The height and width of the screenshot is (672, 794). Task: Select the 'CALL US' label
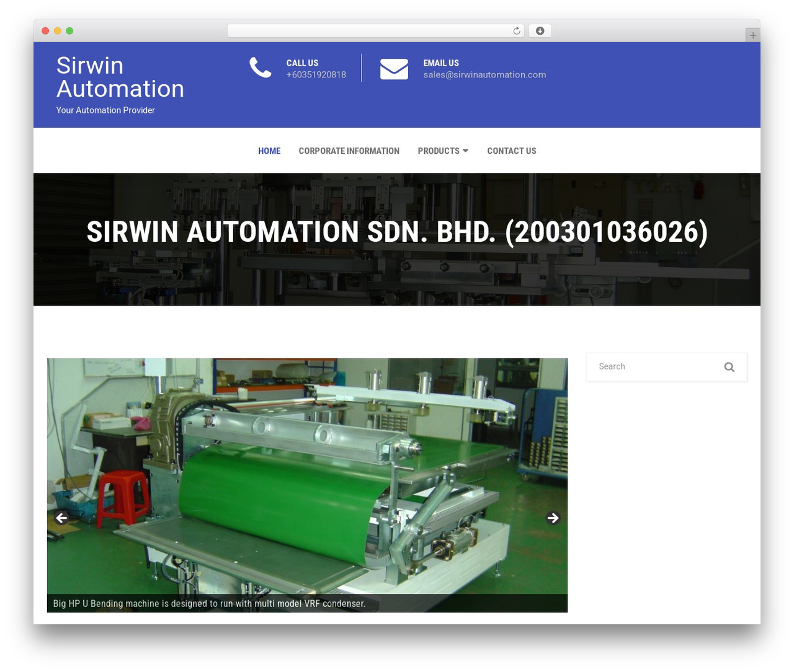[302, 63]
